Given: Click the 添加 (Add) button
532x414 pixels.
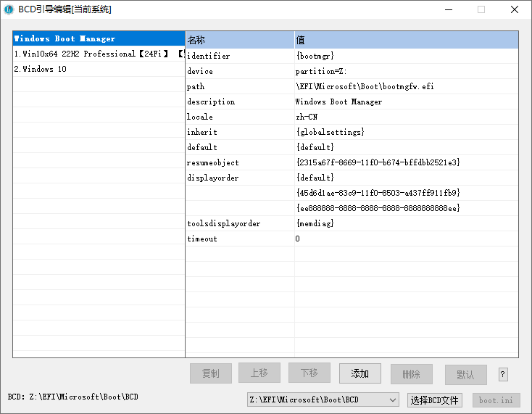Looking at the screenshot, I should (360, 373).
